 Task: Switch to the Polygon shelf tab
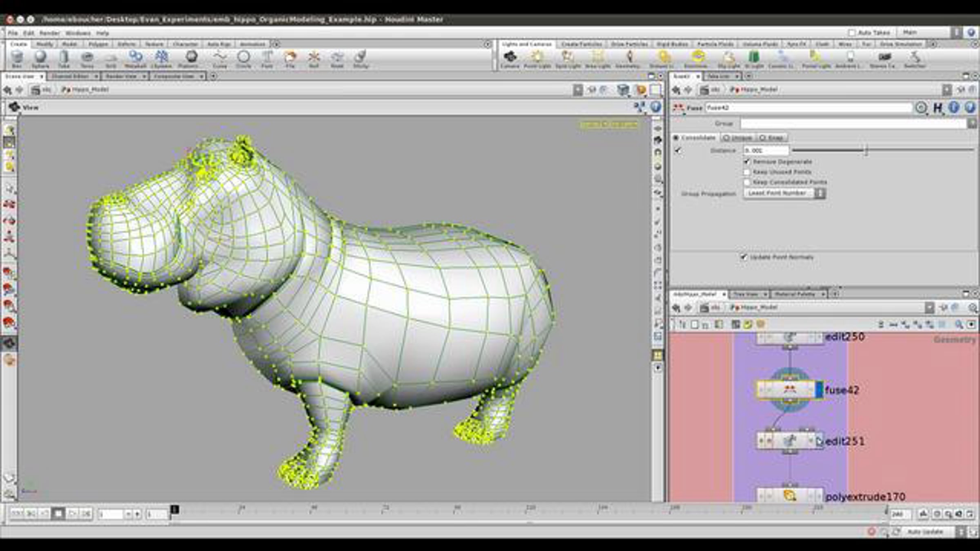tap(98, 44)
